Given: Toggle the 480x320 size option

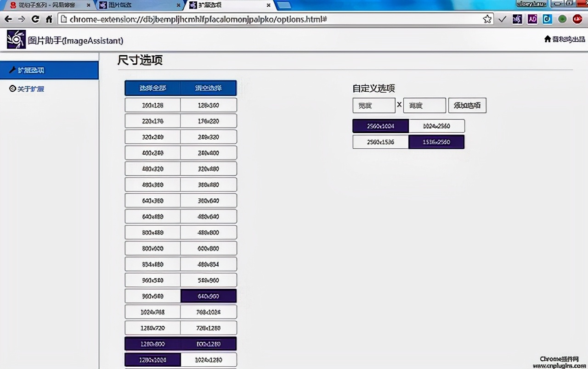Looking at the screenshot, I should [153, 168].
